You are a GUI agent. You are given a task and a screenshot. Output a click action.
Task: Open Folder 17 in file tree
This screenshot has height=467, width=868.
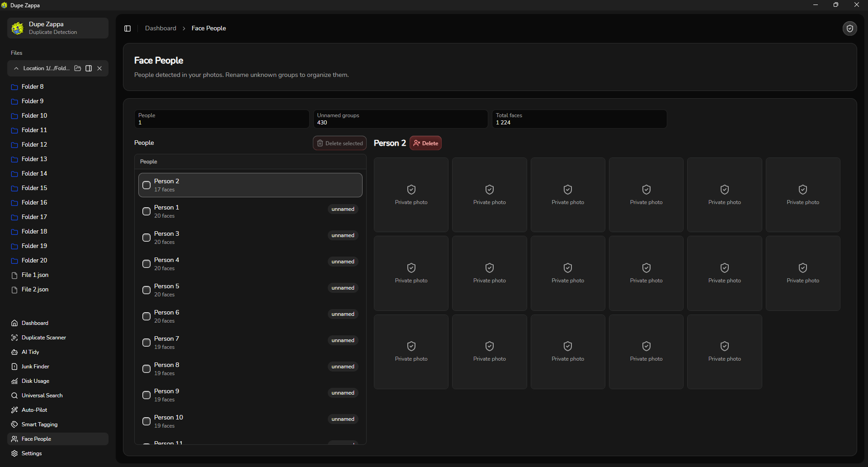58,217
